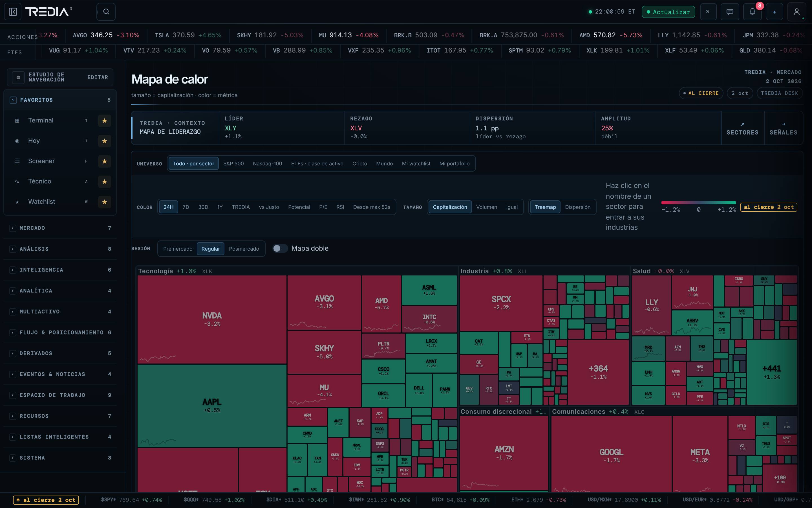Set size to Volumen
Screen dimensions: 812x508
(x=487, y=207)
